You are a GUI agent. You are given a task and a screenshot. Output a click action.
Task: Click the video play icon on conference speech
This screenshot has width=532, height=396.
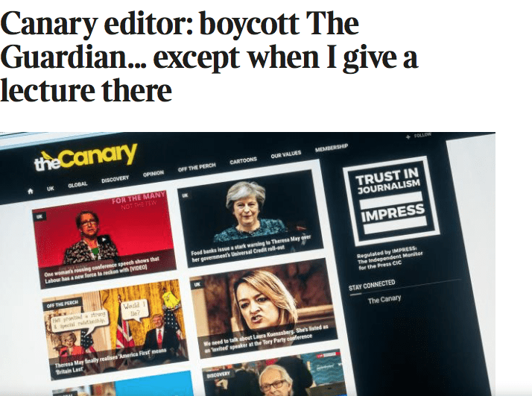point(102,240)
